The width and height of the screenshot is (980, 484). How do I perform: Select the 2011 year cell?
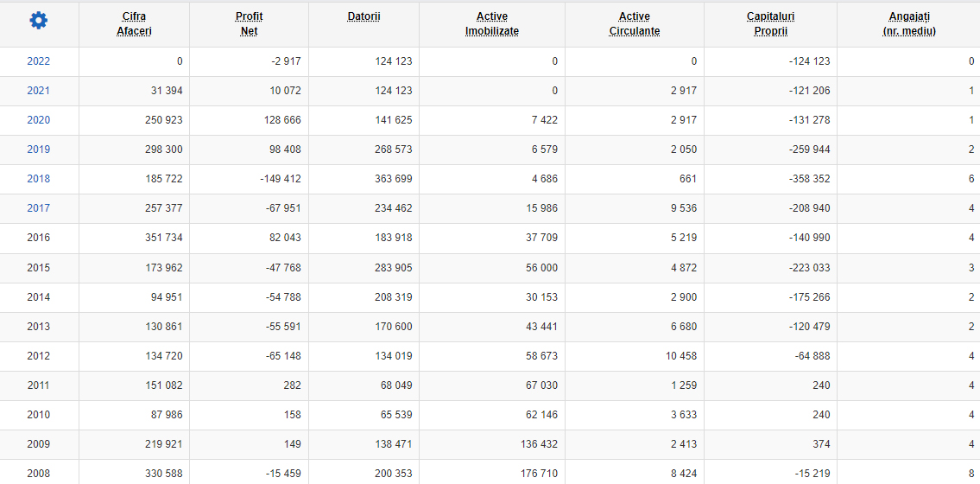click(39, 385)
